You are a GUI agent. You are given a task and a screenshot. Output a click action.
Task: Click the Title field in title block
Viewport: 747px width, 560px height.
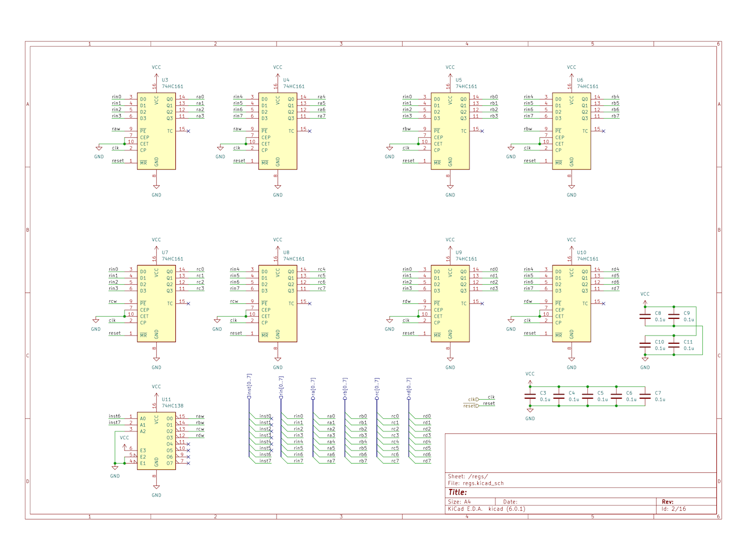point(458,492)
